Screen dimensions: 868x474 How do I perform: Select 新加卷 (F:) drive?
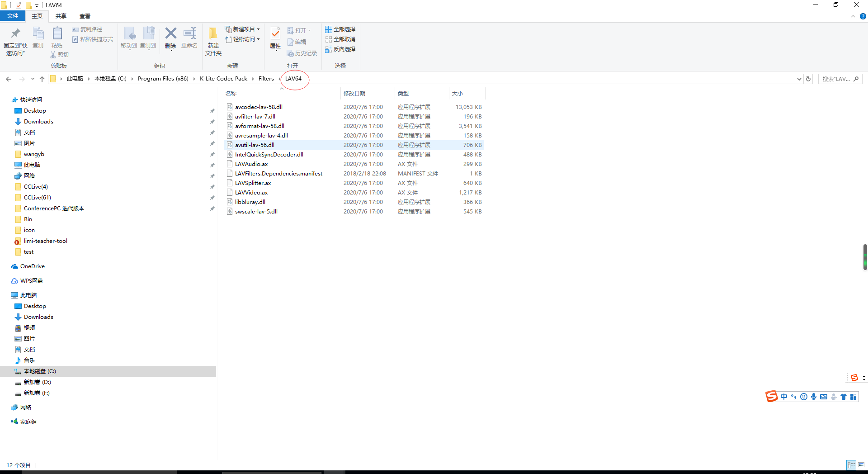(37, 393)
